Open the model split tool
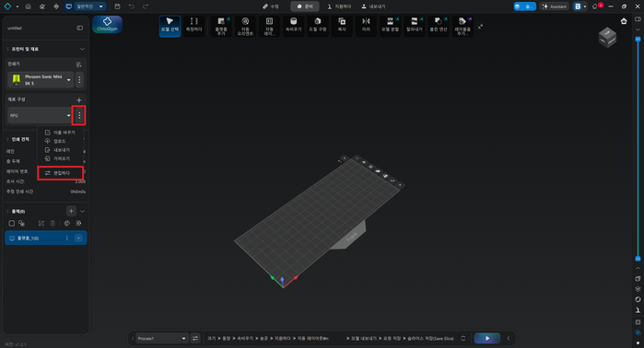Viewport: 644px width, 348px height. (x=391, y=26)
